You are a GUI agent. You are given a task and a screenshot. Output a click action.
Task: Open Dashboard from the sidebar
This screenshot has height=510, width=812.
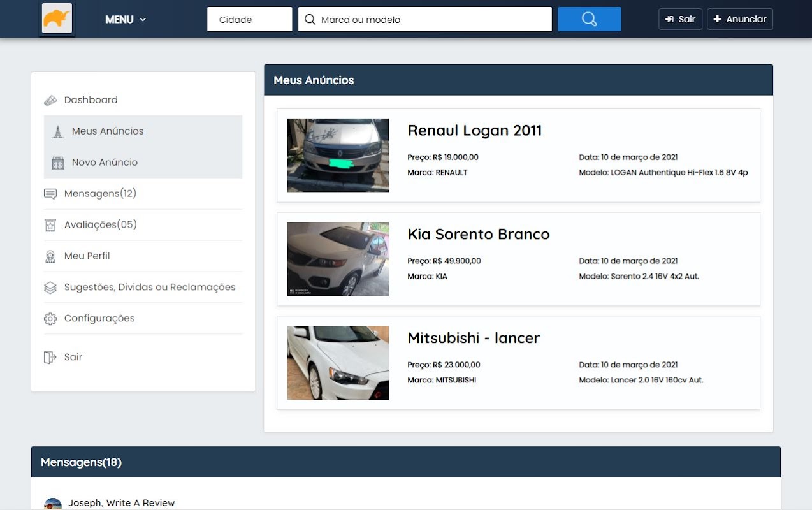pos(91,100)
